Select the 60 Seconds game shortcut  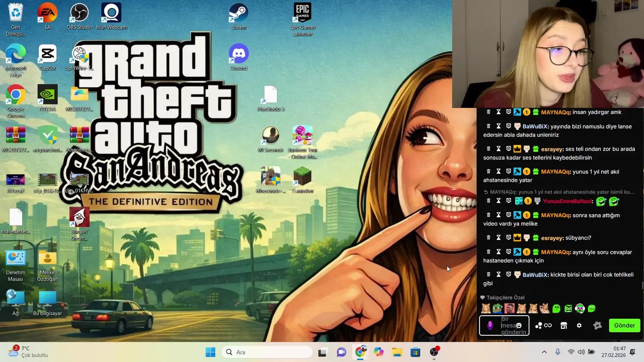(271, 139)
